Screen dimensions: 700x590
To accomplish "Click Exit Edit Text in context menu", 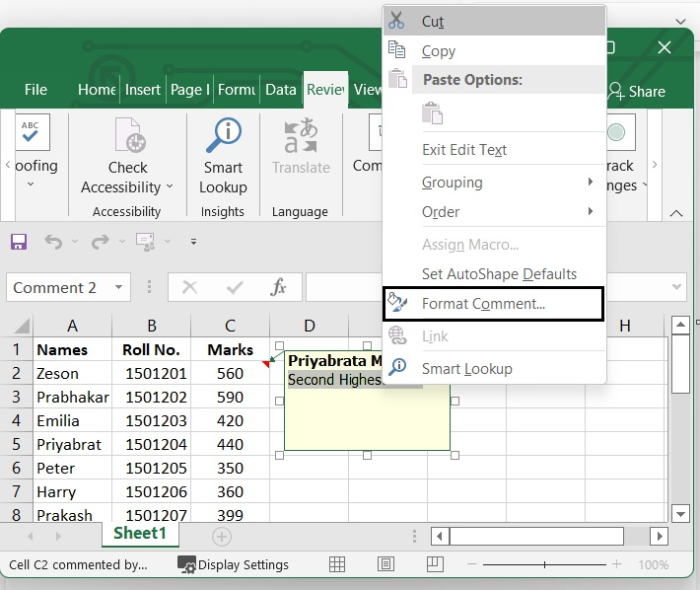I will (464, 150).
